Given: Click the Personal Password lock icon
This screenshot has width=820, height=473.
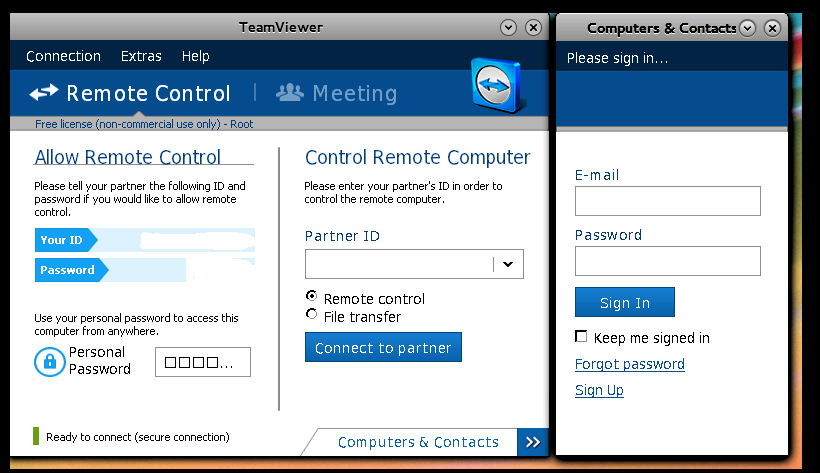Looking at the screenshot, I should pos(49,362).
